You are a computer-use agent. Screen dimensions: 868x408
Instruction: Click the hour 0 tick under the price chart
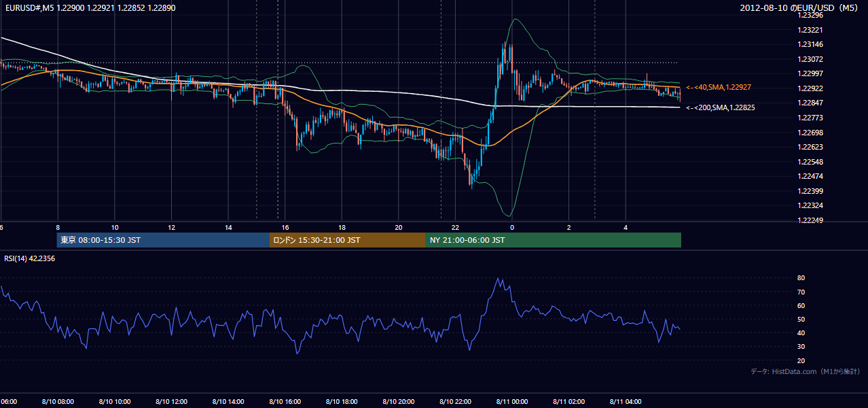coord(512,227)
